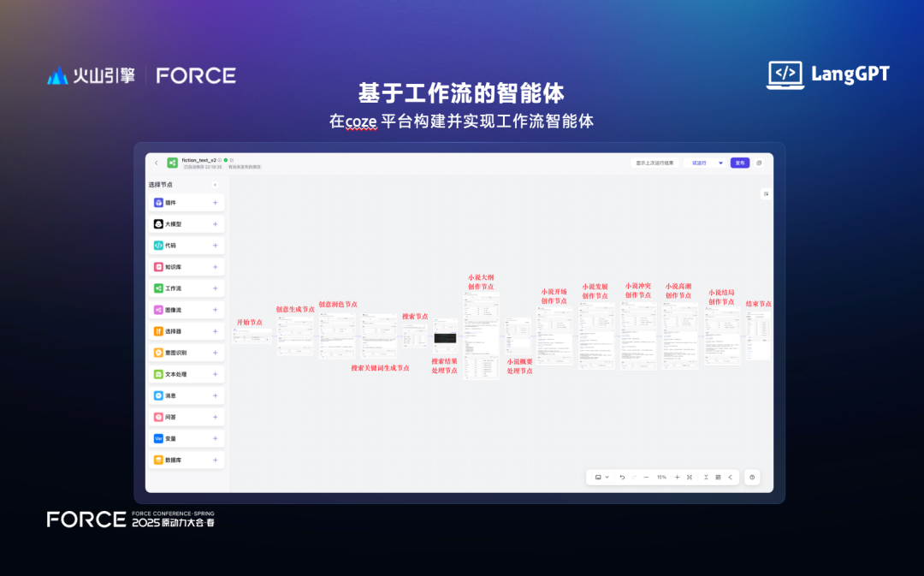The image size is (924, 576).
Task: Open the round icon button at canvas bottom-right
Action: tap(752, 478)
